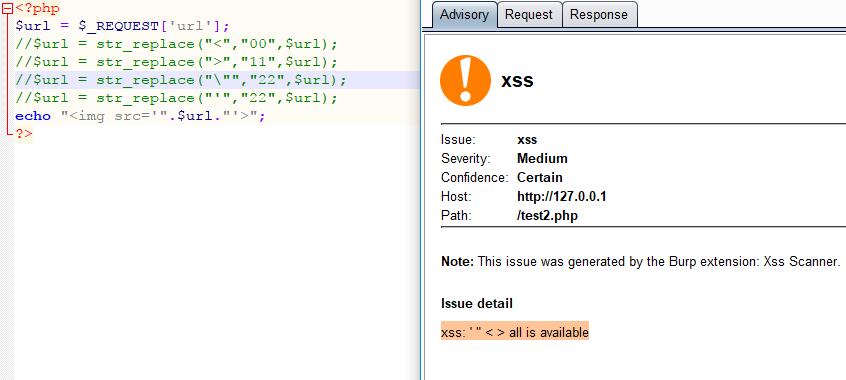Click the Burp extension note text
846x380 pixels.
coord(641,262)
